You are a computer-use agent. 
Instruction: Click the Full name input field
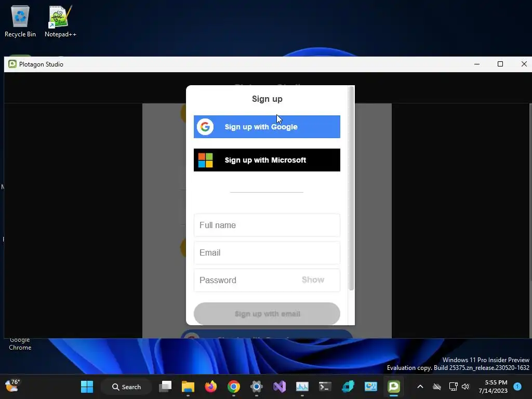coord(267,225)
